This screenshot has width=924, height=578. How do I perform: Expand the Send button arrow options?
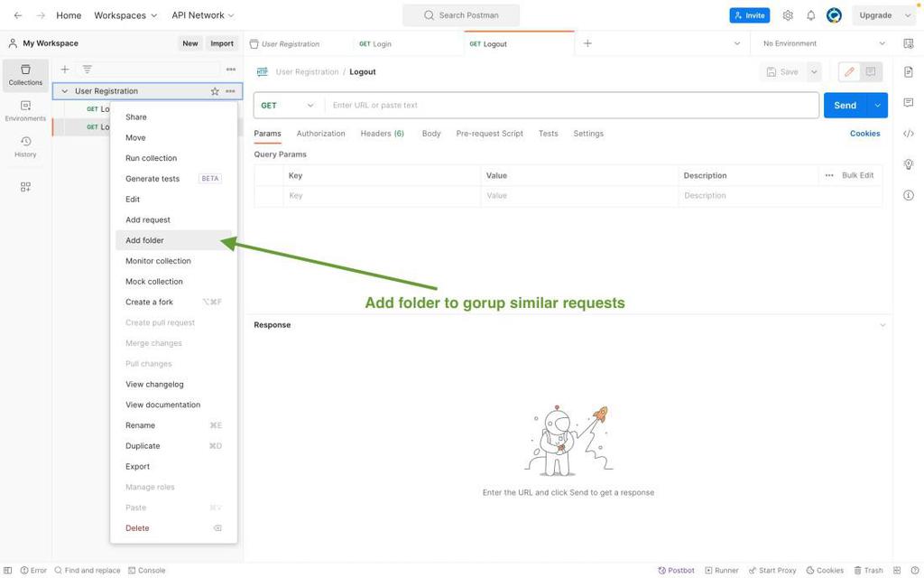(x=877, y=106)
